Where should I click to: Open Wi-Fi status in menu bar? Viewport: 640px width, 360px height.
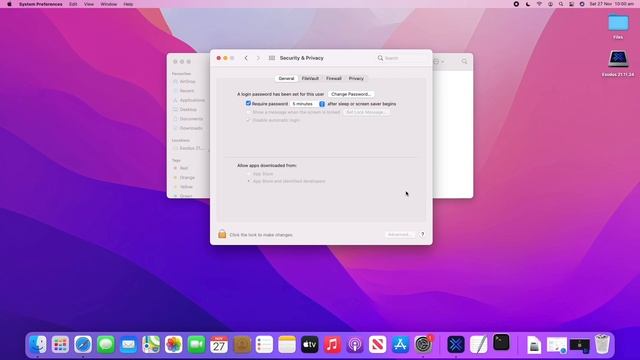point(539,4)
